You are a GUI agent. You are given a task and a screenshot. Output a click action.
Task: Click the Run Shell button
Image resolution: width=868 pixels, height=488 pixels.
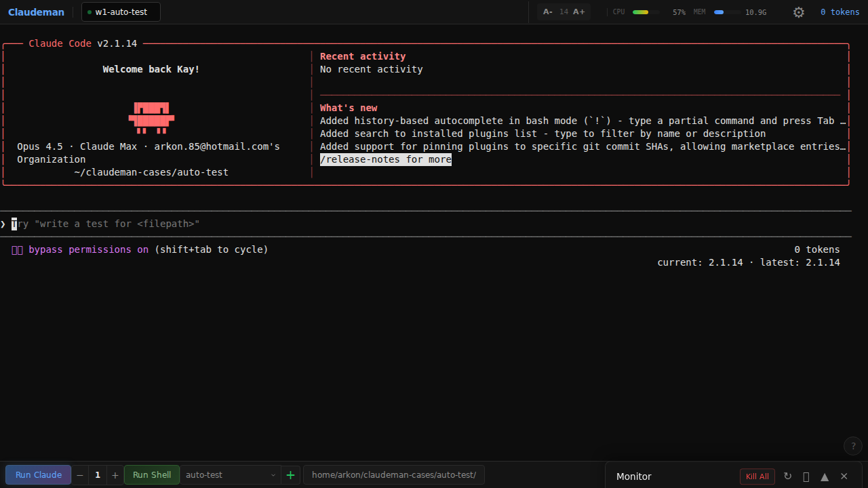(152, 475)
